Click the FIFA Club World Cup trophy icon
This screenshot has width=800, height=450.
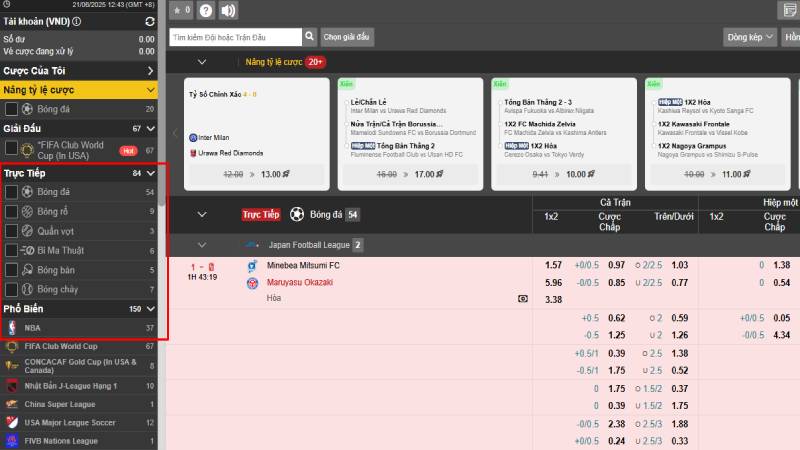coord(11,346)
